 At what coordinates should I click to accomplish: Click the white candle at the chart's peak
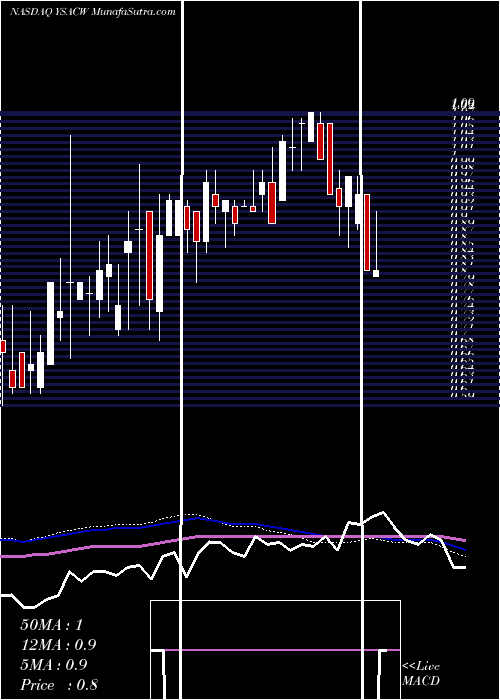coord(311,127)
